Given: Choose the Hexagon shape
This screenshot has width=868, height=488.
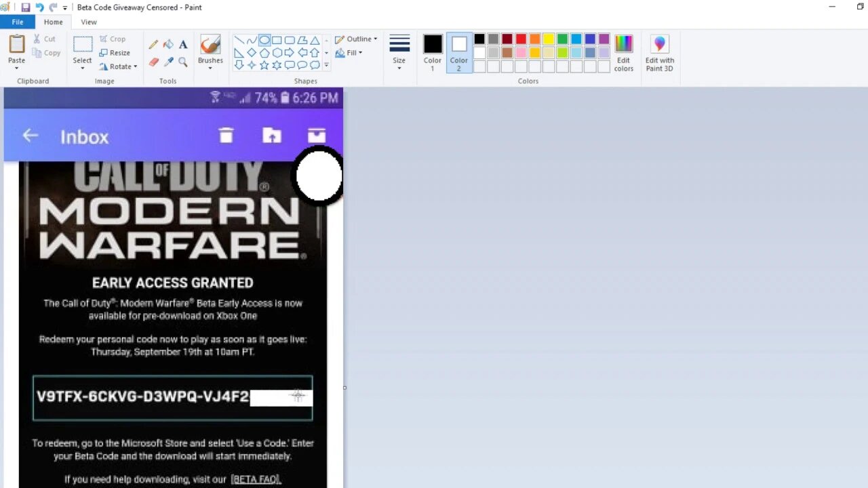Looking at the screenshot, I should click(x=277, y=53).
